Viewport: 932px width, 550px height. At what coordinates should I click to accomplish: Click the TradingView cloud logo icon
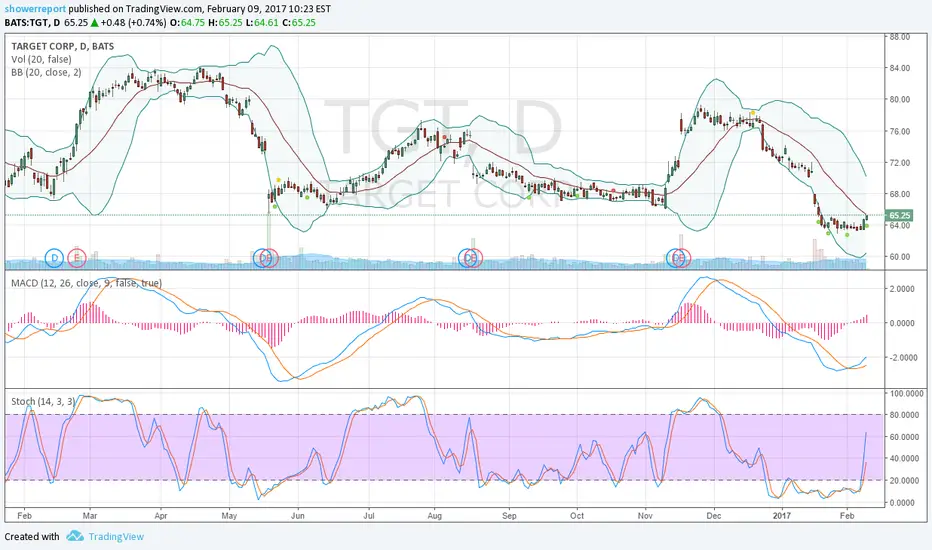pos(75,536)
